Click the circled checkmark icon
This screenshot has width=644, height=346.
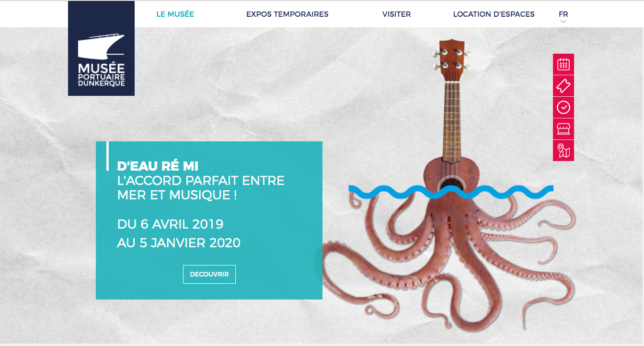pyautogui.click(x=563, y=107)
